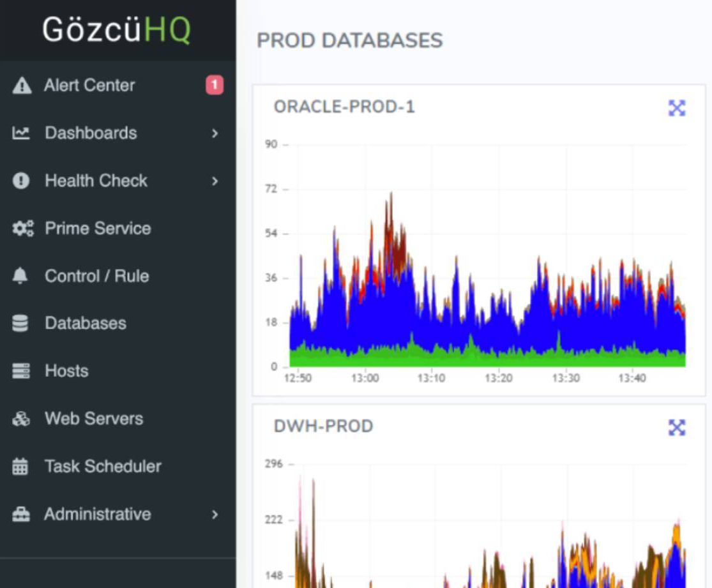This screenshot has height=588, width=712.
Task: Click the 13:10 time axis label
Action: click(432, 378)
